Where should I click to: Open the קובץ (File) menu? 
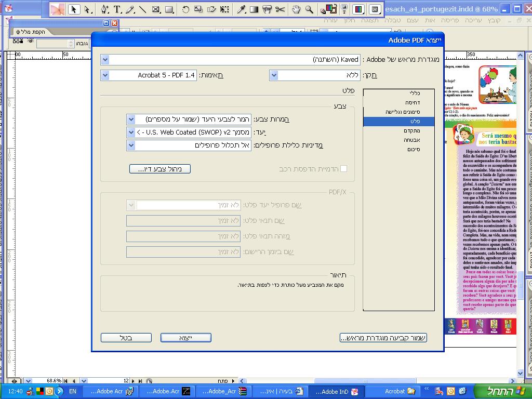[x=494, y=20]
